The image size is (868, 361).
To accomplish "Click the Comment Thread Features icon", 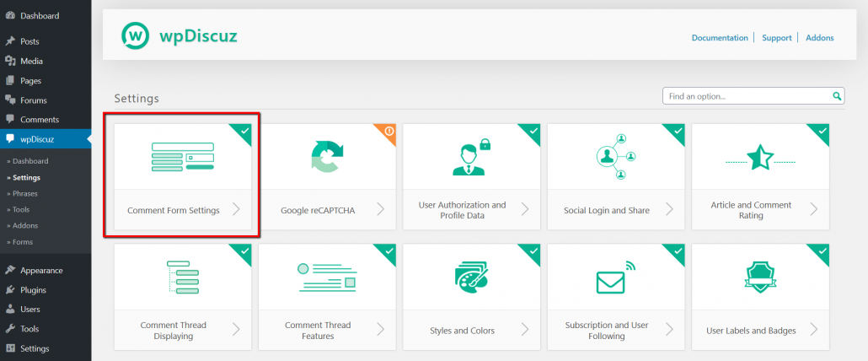I will (327, 277).
